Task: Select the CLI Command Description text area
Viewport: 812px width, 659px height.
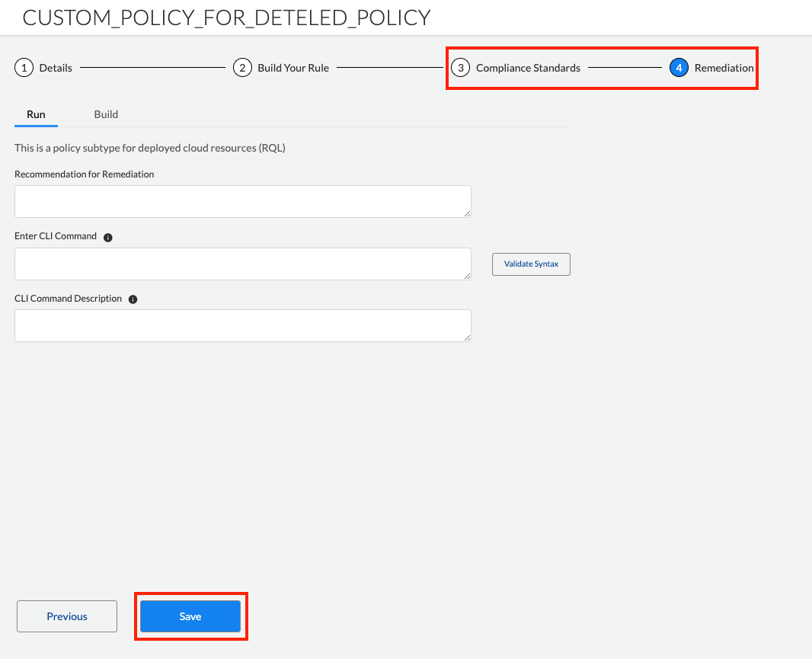Action: (242, 325)
